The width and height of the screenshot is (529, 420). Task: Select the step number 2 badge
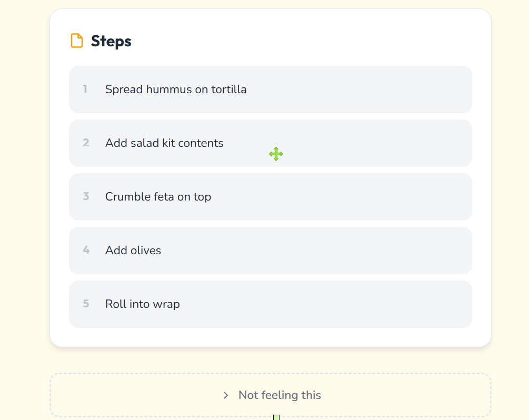tap(86, 143)
